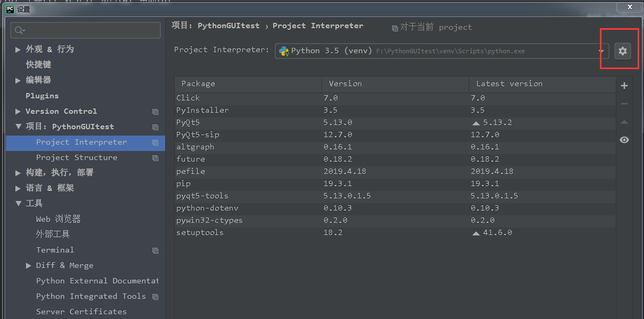The height and width of the screenshot is (319, 644).
Task: Expand the Diff & Merge section
Action: [x=29, y=265]
